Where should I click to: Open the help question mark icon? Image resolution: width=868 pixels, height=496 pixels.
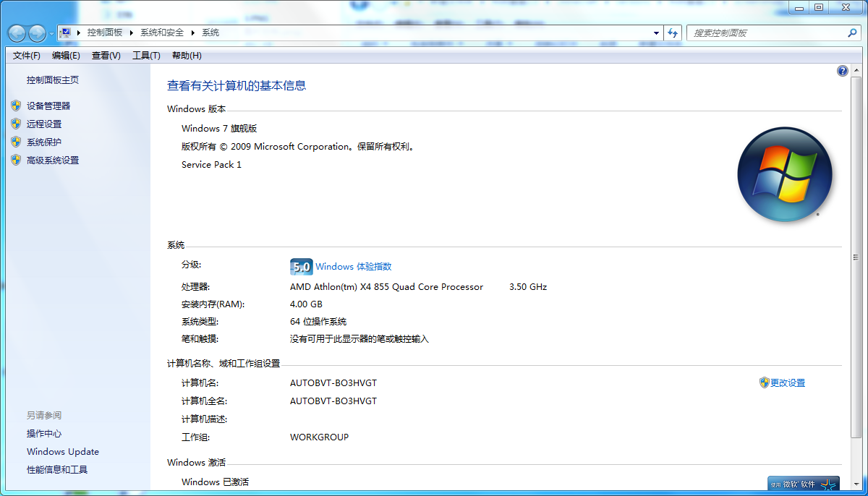pyautogui.click(x=843, y=71)
